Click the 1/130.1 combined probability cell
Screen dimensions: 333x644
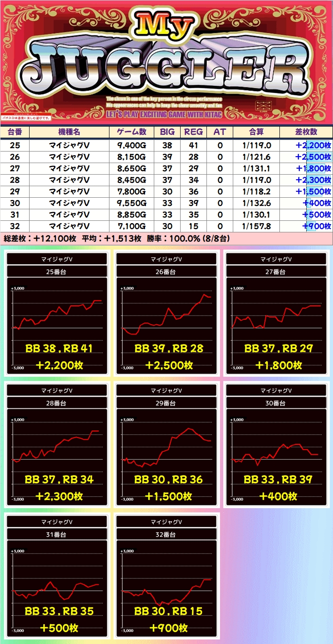coord(256,214)
